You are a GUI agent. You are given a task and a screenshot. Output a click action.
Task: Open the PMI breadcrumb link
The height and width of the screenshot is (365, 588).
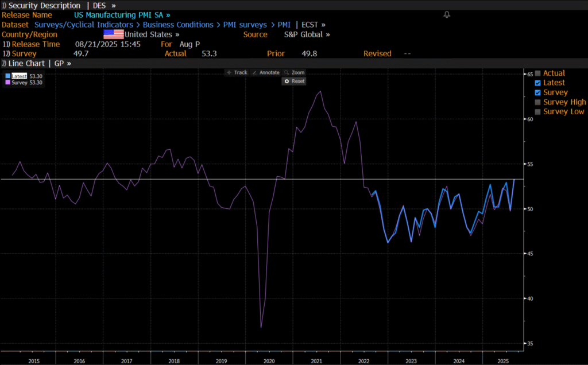pos(284,25)
